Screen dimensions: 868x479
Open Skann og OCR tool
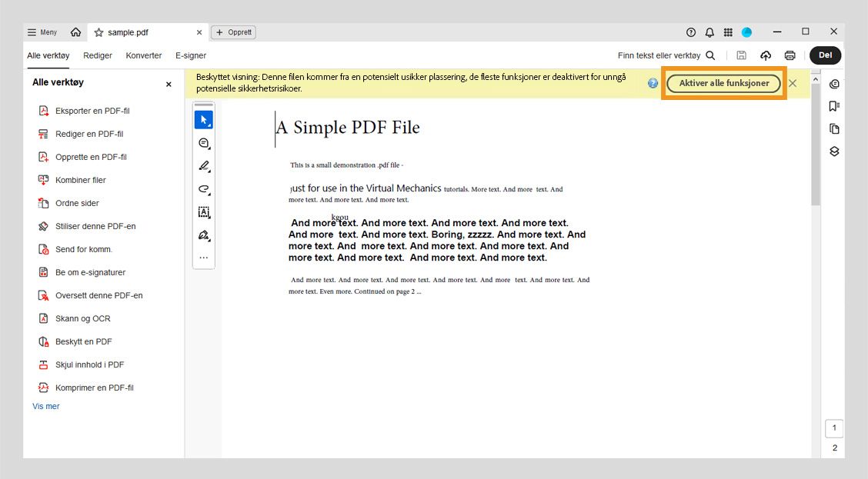(74, 318)
